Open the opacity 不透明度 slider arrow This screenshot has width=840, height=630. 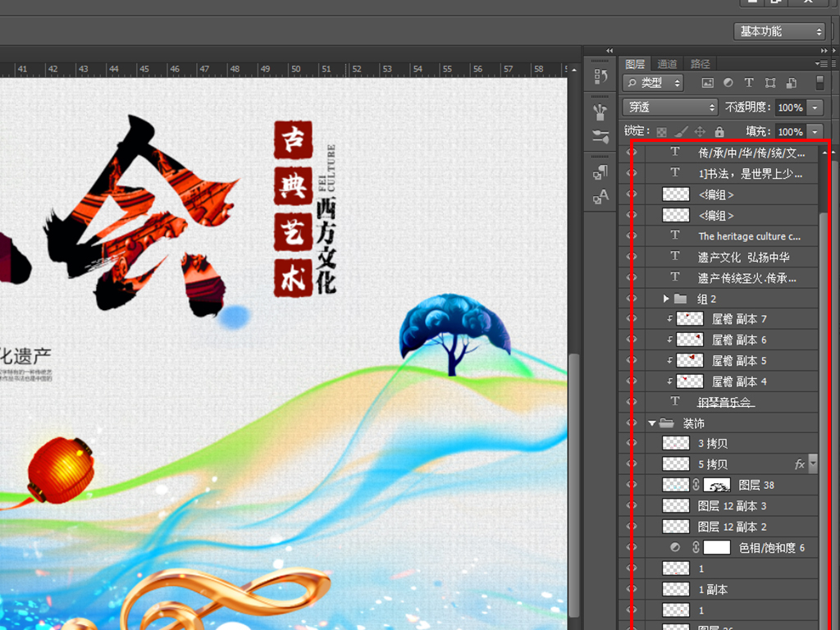coord(815,107)
